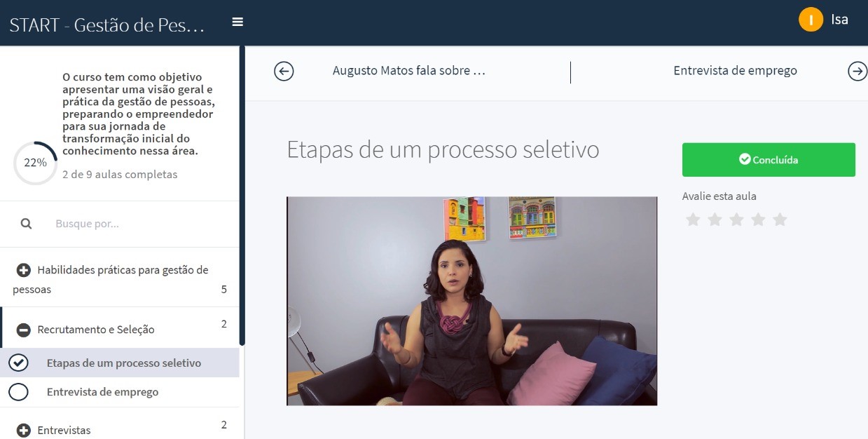This screenshot has width=868, height=439.
Task: Click the course objective description text
Action: [138, 114]
